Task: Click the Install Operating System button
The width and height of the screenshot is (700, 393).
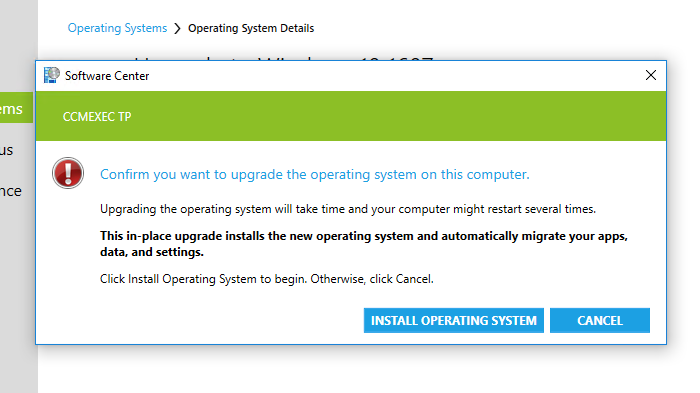Action: point(454,320)
